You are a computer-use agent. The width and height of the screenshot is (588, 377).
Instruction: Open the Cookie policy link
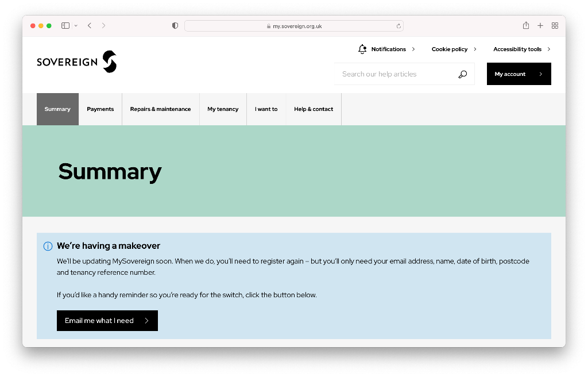[x=454, y=49]
